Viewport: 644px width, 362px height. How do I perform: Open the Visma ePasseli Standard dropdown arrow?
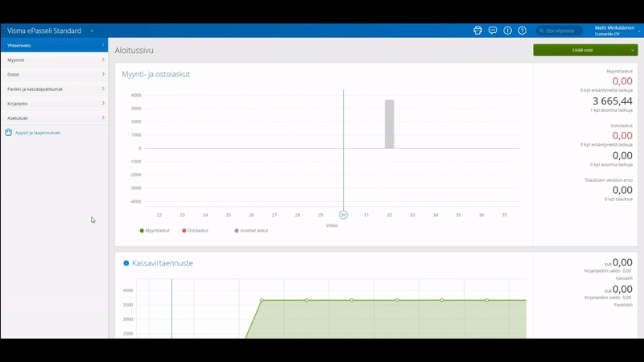(x=92, y=31)
